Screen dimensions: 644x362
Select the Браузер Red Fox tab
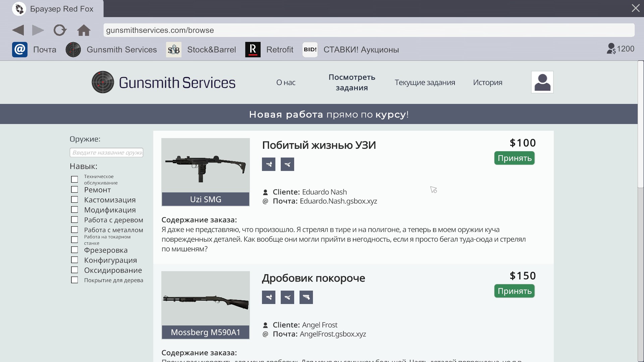(x=52, y=9)
